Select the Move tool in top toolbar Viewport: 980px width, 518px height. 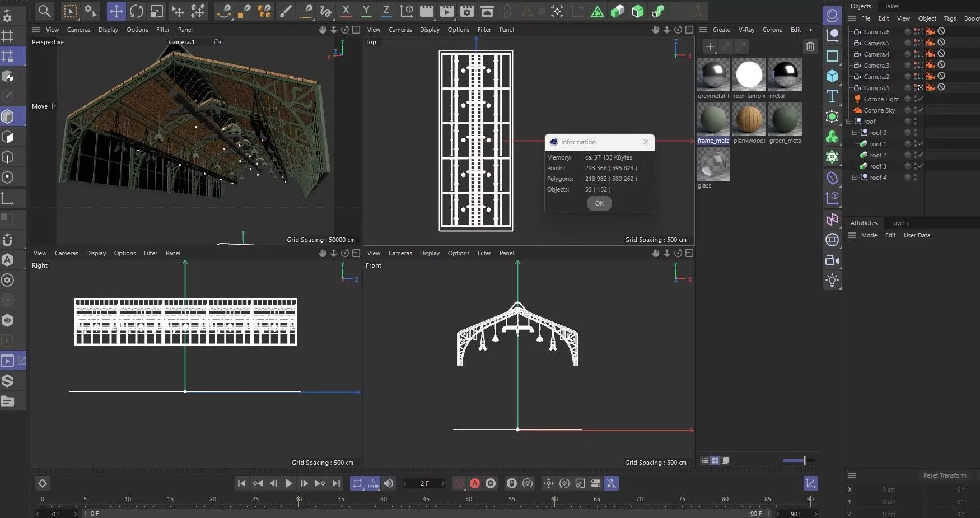[116, 11]
